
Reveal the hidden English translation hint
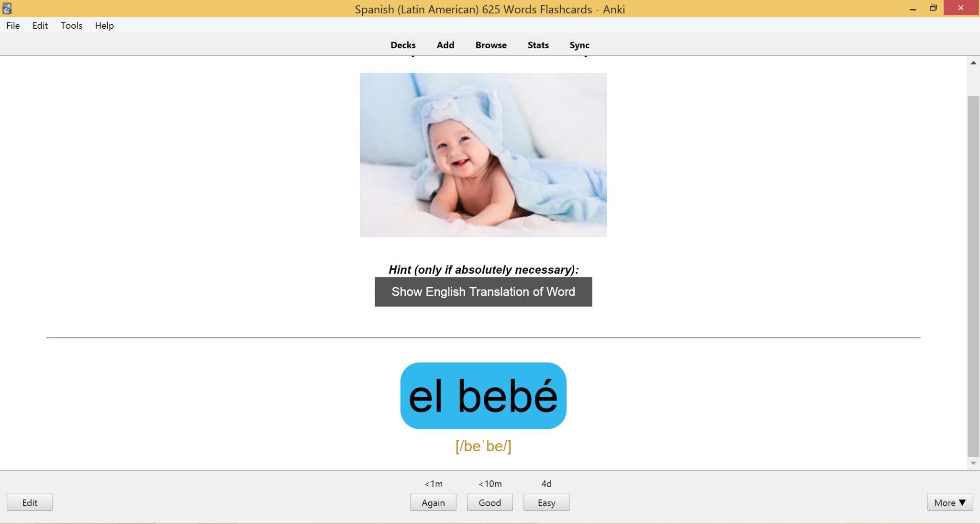tap(482, 291)
